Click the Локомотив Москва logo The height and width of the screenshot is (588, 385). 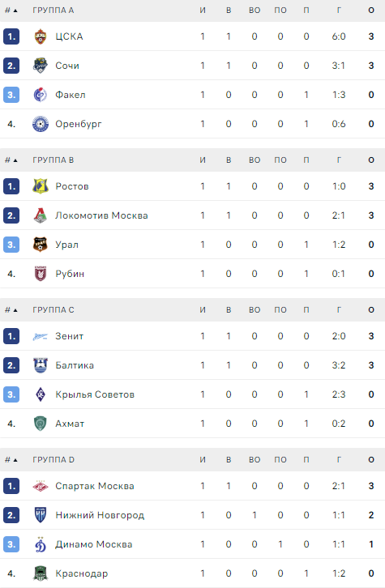pyautogui.click(x=41, y=215)
